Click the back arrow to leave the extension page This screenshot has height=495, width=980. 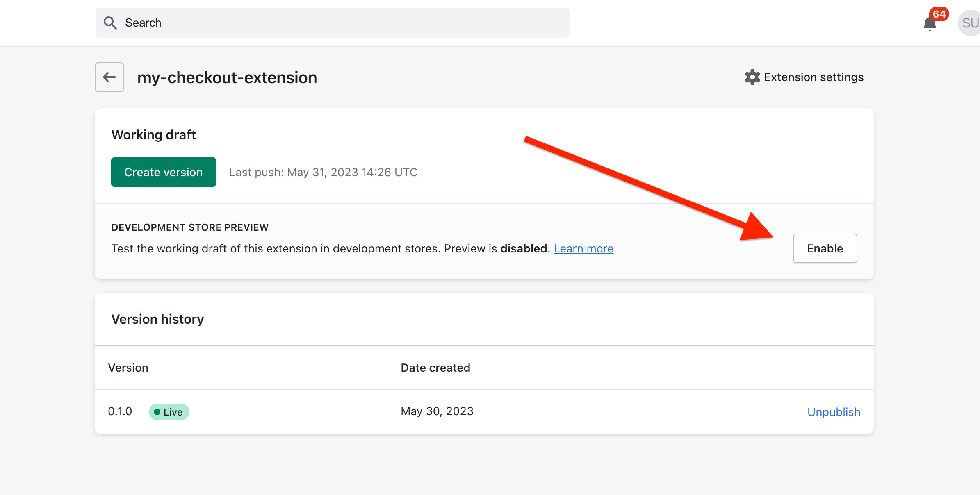click(x=109, y=77)
